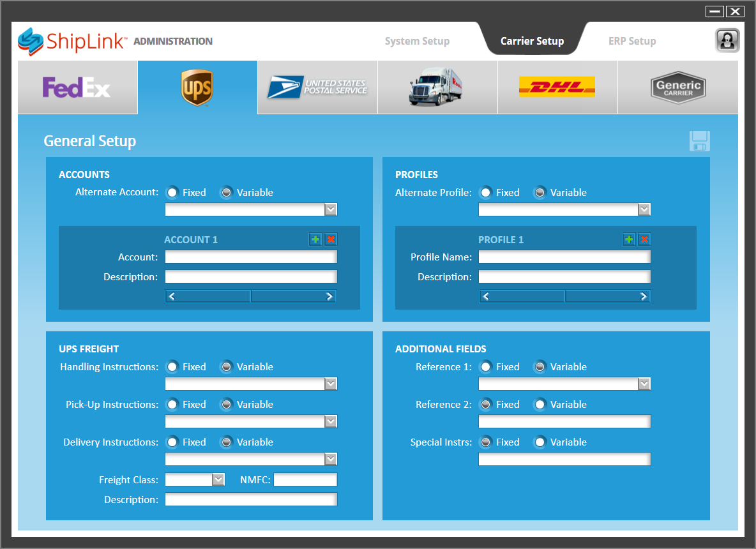This screenshot has height=549, width=756.
Task: Select Fixed for Delivery Instructions
Action: pyautogui.click(x=172, y=442)
